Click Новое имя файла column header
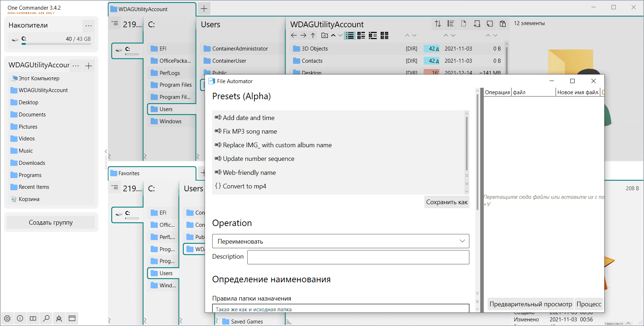 (578, 92)
